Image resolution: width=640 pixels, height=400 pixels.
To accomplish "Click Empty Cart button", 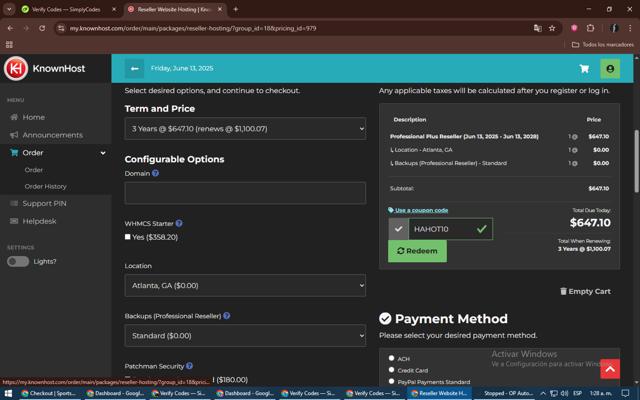I will click(585, 291).
